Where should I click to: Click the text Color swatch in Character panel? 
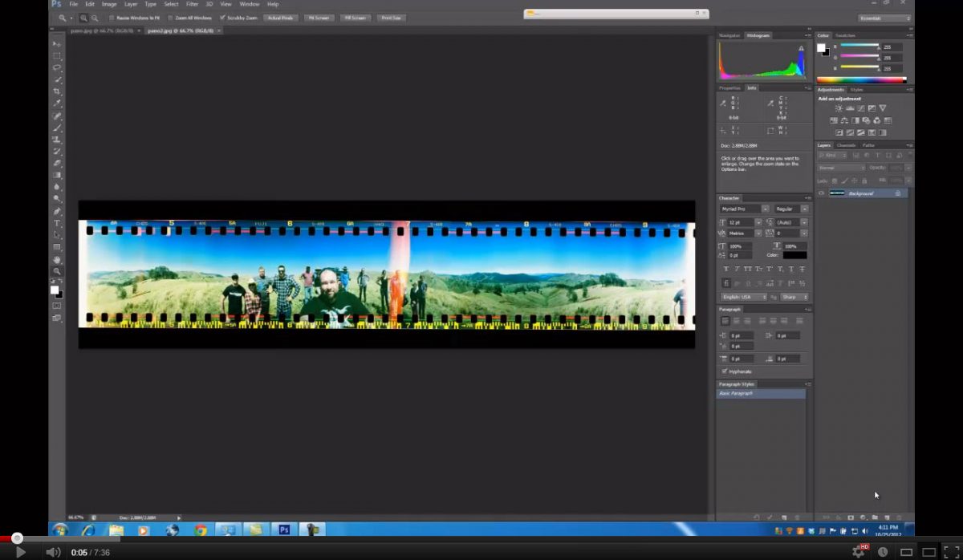pyautogui.click(x=794, y=255)
